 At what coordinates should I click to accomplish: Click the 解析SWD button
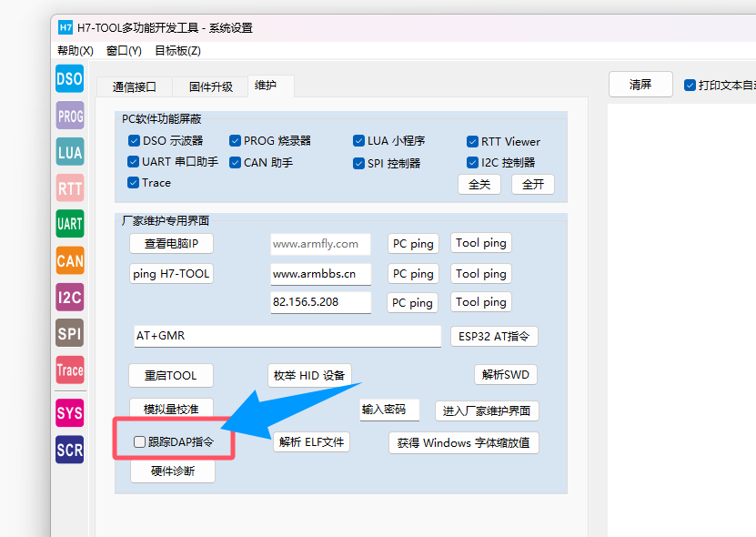(506, 374)
